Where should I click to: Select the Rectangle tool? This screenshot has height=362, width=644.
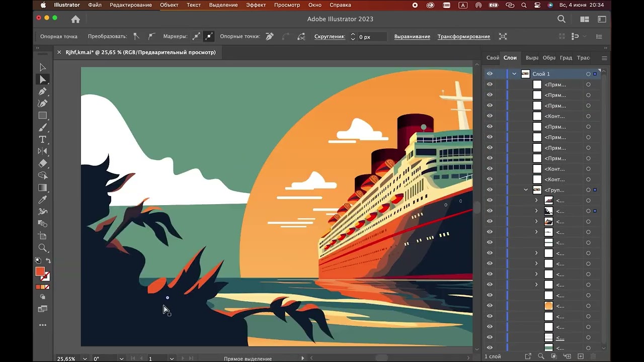[43, 116]
